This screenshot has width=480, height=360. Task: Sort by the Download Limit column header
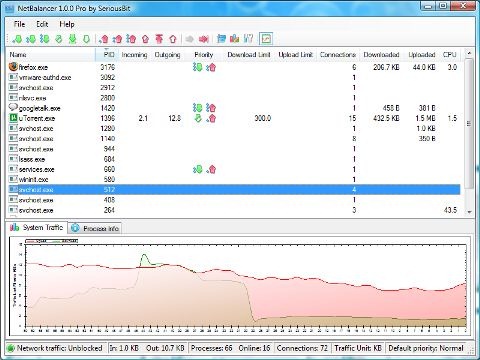(x=249, y=55)
